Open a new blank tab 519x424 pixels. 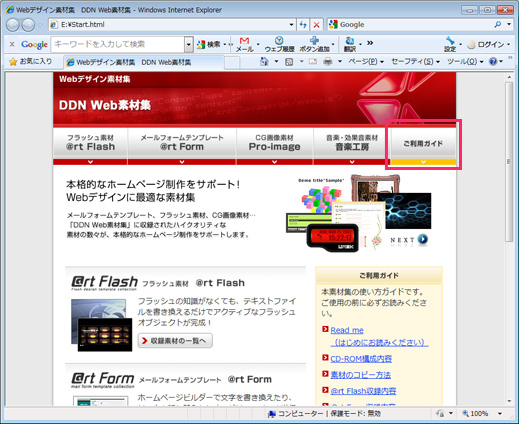tap(232, 63)
